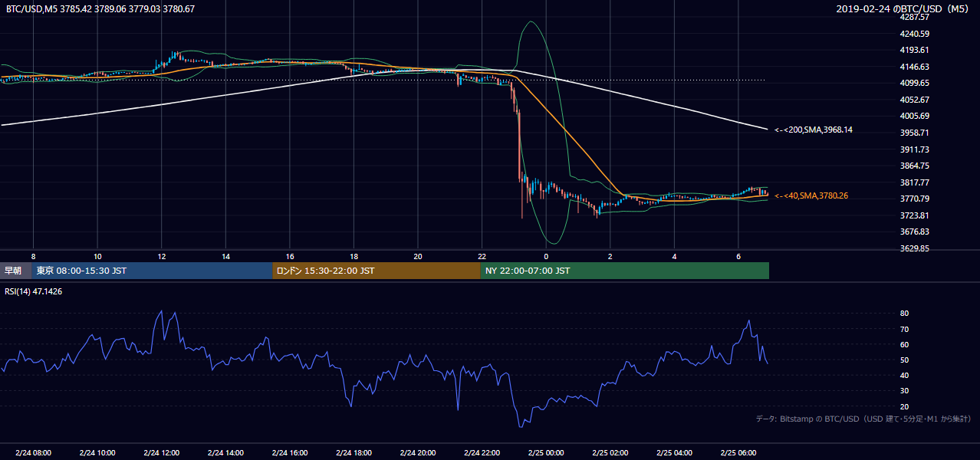Click price axis value 3864.75

click(914, 166)
